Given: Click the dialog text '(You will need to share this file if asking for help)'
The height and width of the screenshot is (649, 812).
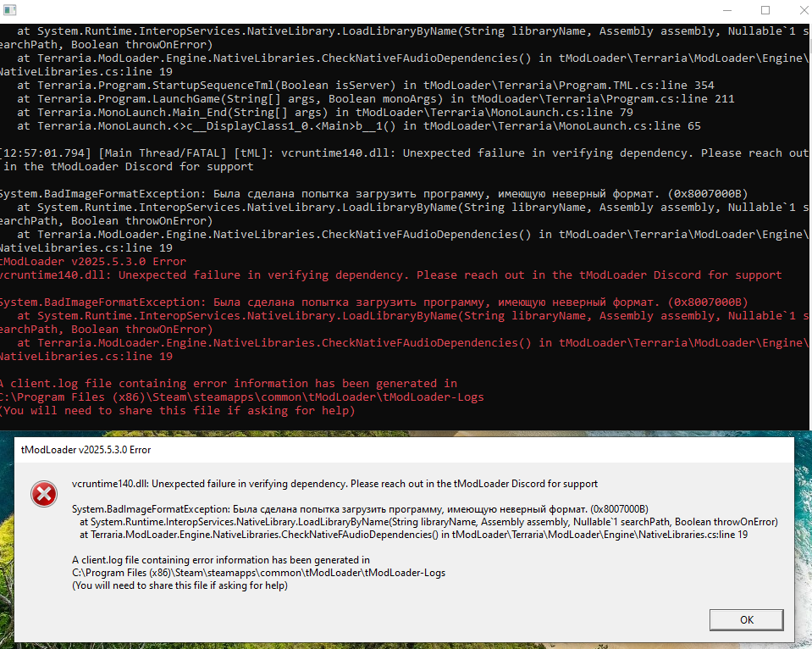Looking at the screenshot, I should point(180,585).
